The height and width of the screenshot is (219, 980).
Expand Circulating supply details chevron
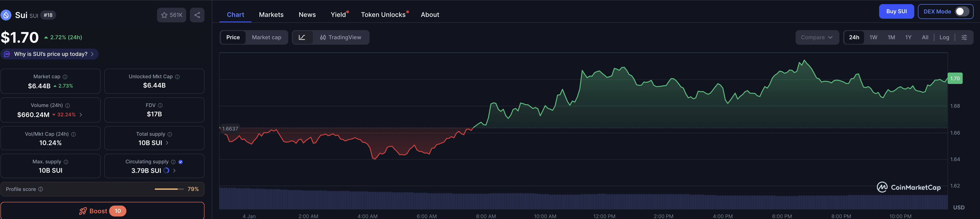tap(174, 171)
